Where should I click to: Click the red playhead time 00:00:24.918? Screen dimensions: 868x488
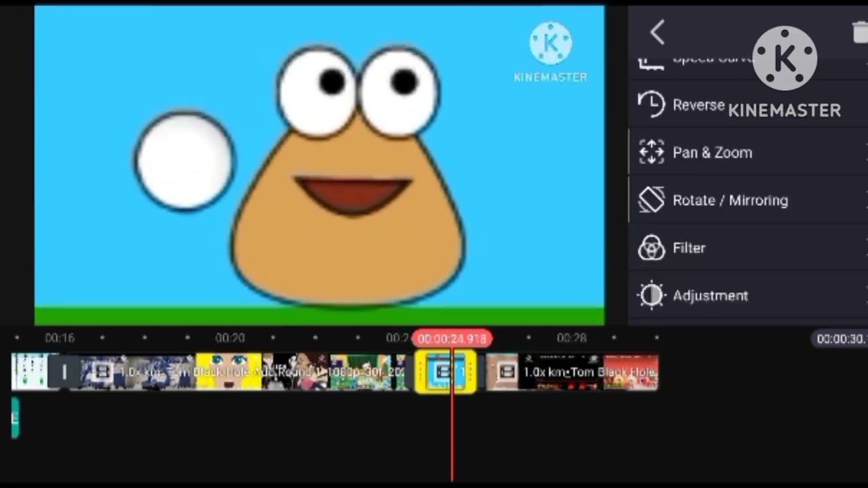[452, 338]
